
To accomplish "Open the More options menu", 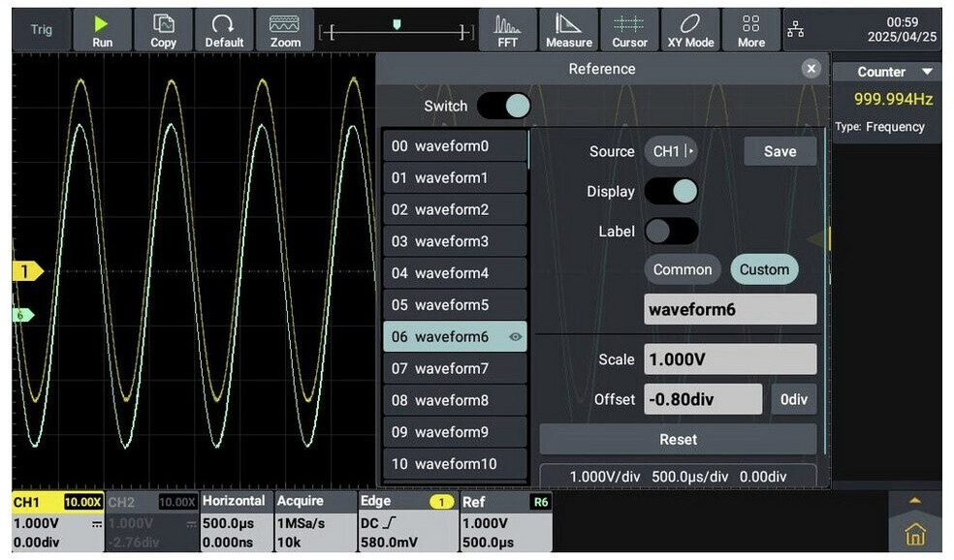I will [x=750, y=30].
